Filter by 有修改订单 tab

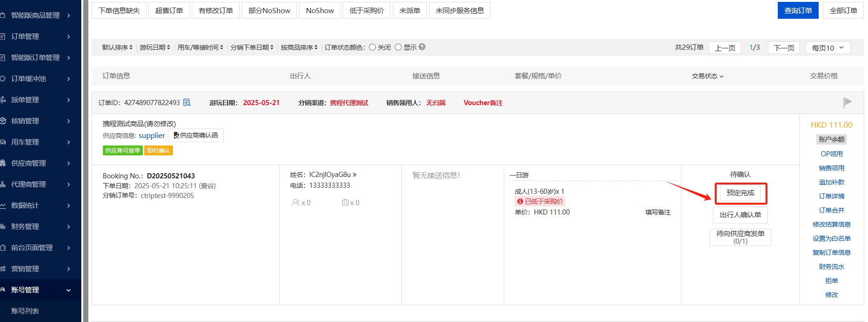click(x=216, y=10)
